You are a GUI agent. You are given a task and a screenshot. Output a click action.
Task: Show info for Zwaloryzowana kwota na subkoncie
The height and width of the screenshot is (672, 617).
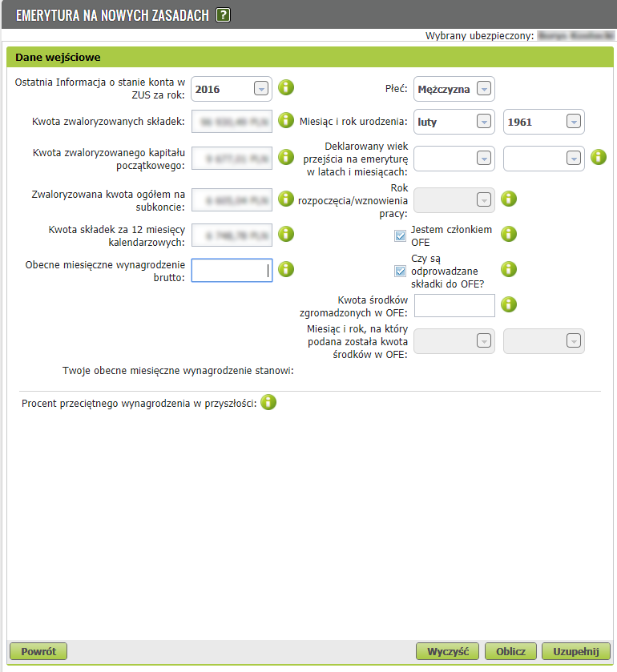286,199
